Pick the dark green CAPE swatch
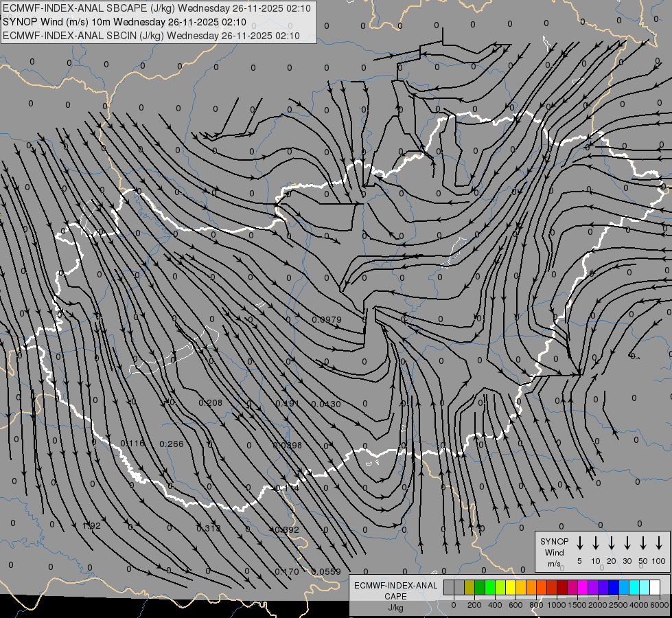The height and width of the screenshot is (618, 672). click(480, 587)
